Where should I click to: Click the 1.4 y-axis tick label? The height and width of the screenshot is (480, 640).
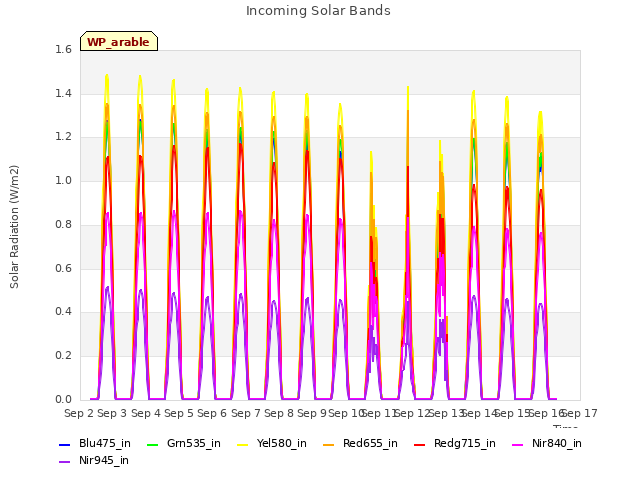pyautogui.click(x=63, y=93)
